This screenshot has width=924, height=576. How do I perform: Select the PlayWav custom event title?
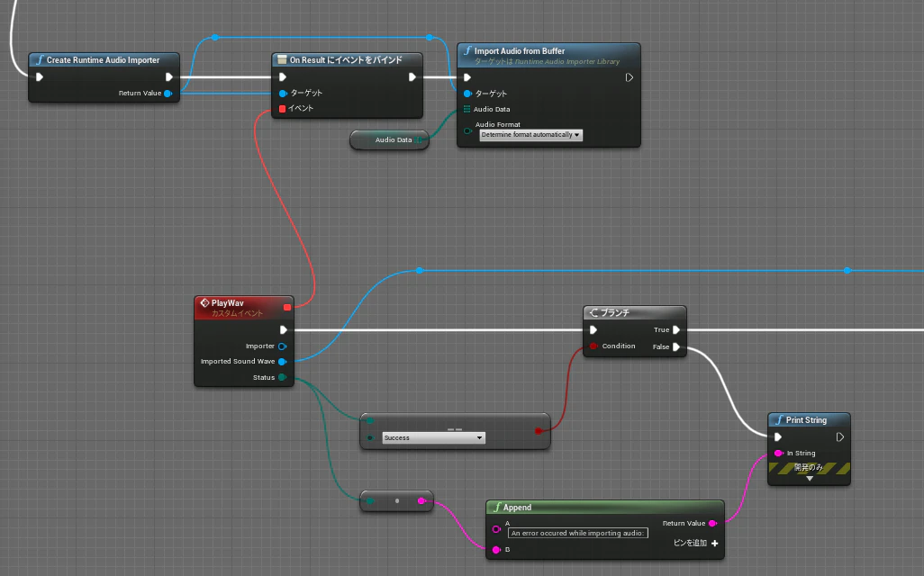tap(228, 303)
